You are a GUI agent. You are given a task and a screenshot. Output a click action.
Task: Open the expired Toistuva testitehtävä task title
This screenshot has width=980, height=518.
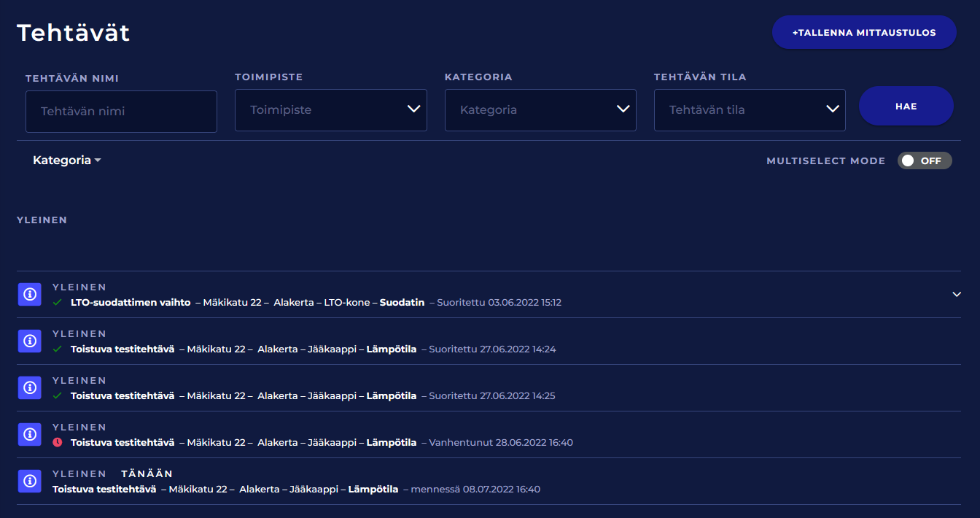[122, 442]
